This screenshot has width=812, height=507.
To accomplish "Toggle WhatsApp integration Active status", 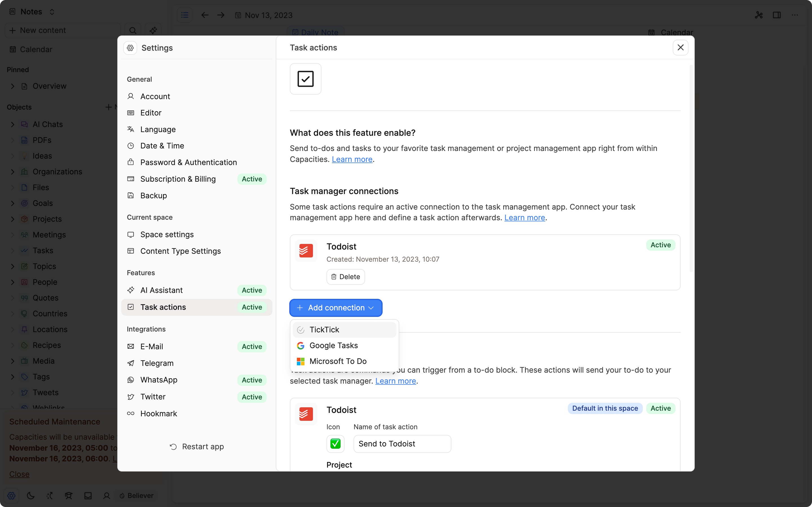I will pos(251,380).
